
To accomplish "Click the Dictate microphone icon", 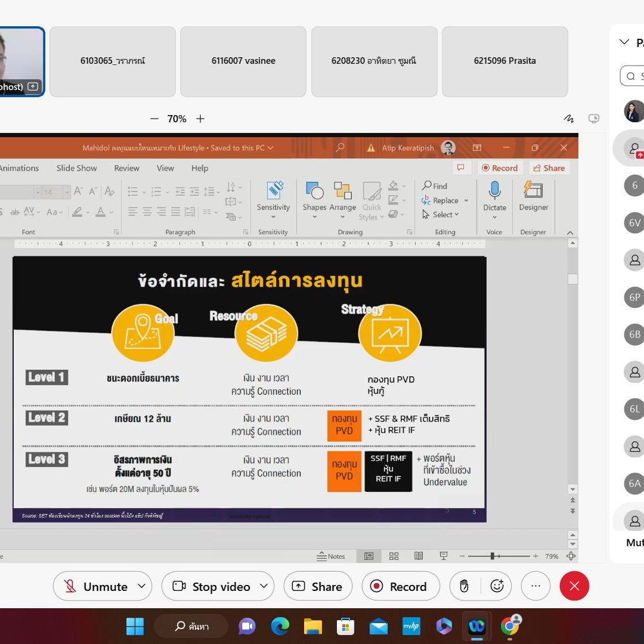I will point(494,191).
